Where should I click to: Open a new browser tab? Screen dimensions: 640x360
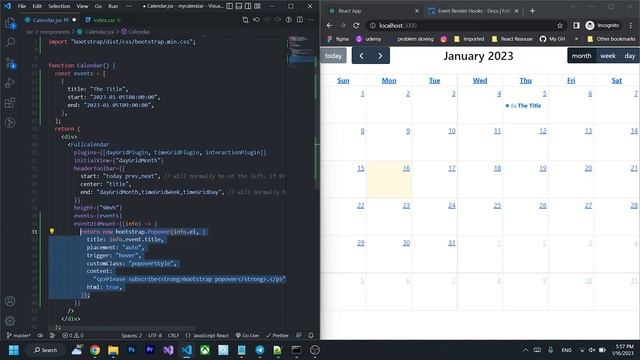coord(532,11)
